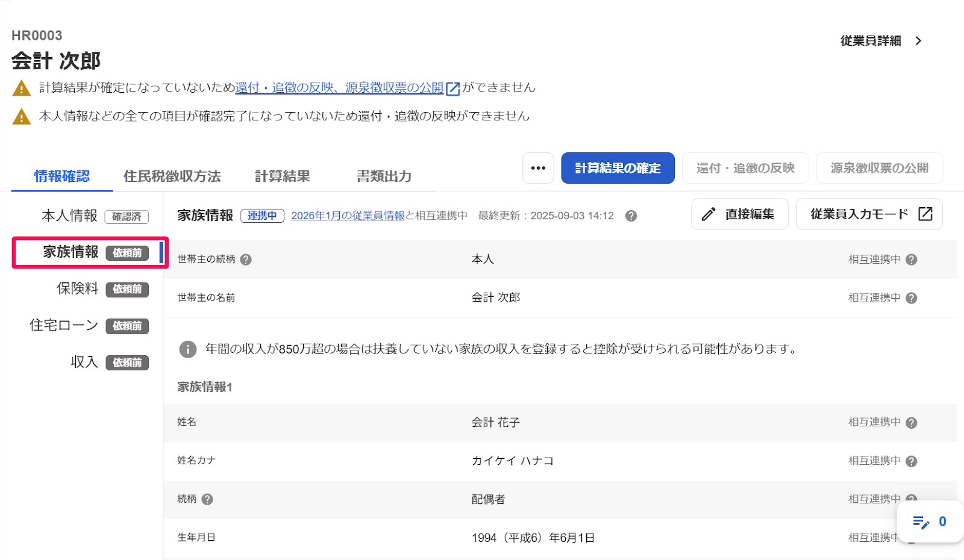
Task: Click the info icon beside 850万超 notice
Action: click(x=188, y=349)
